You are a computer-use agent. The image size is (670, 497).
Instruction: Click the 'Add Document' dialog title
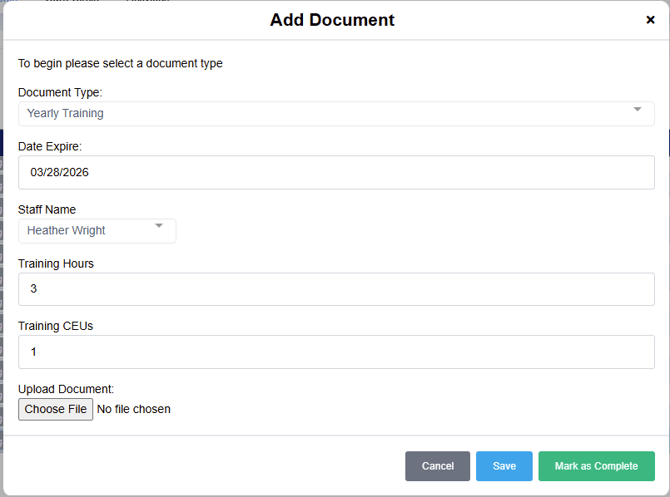point(332,20)
